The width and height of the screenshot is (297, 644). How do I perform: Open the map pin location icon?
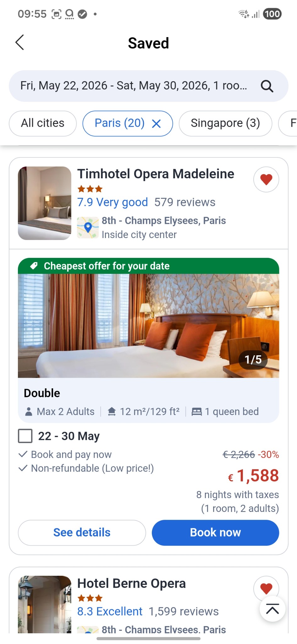point(88,227)
